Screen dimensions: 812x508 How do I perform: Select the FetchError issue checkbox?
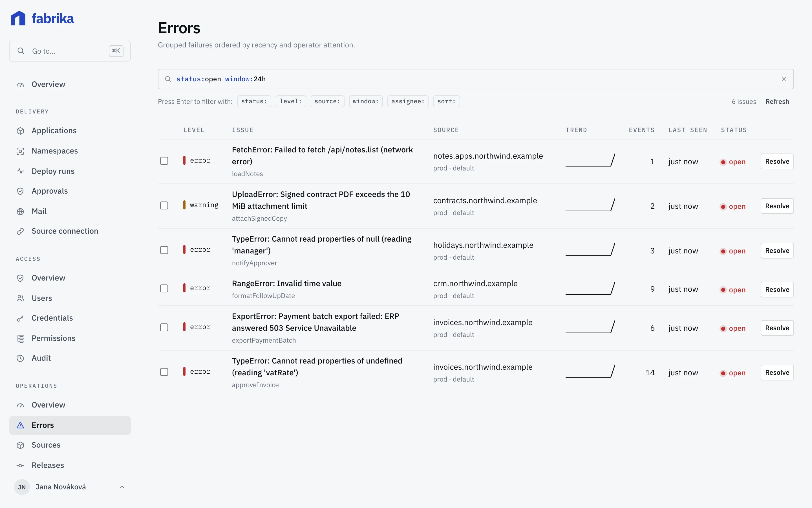pyautogui.click(x=164, y=161)
